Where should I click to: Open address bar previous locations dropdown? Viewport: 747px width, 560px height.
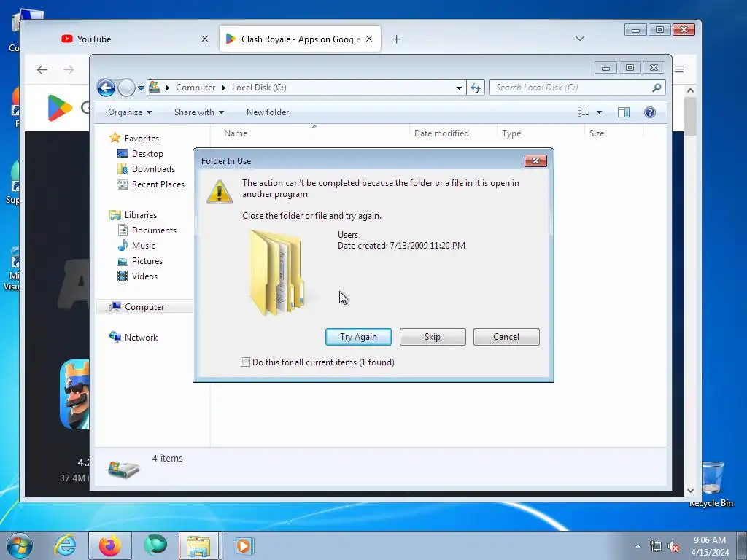pos(459,87)
